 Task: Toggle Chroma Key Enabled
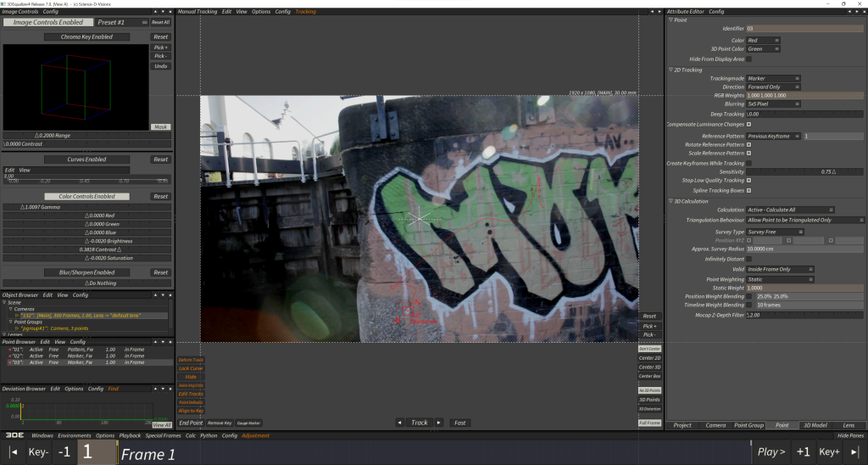click(x=86, y=36)
